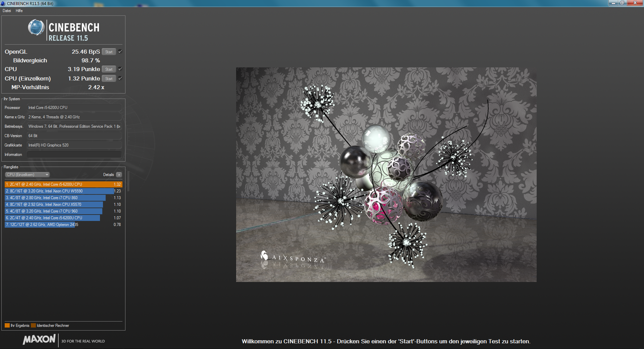The height and width of the screenshot is (349, 644).
Task: Click the 'Details' label in Rangliste
Action: tap(108, 175)
